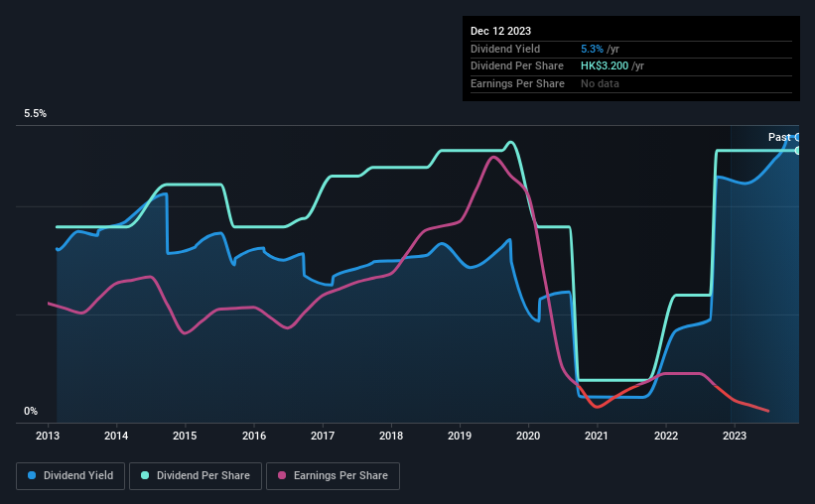Click the teal Dividend Per Share legend dot
Viewport: 815px width, 504px height.
(145, 475)
